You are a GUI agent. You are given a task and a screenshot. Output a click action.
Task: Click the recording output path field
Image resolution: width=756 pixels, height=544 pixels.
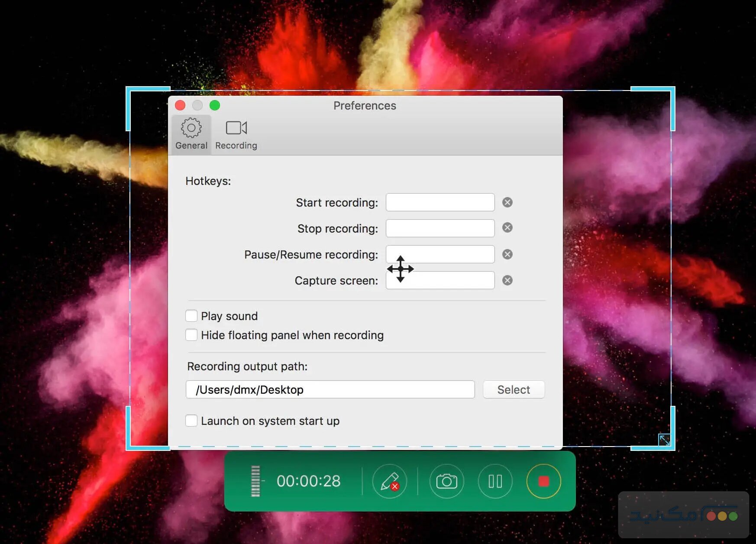point(330,389)
